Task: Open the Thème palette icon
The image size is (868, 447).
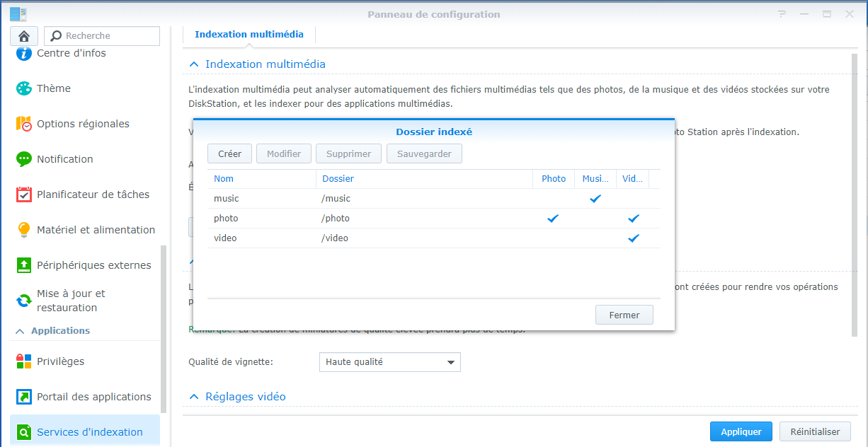Action: (x=24, y=88)
